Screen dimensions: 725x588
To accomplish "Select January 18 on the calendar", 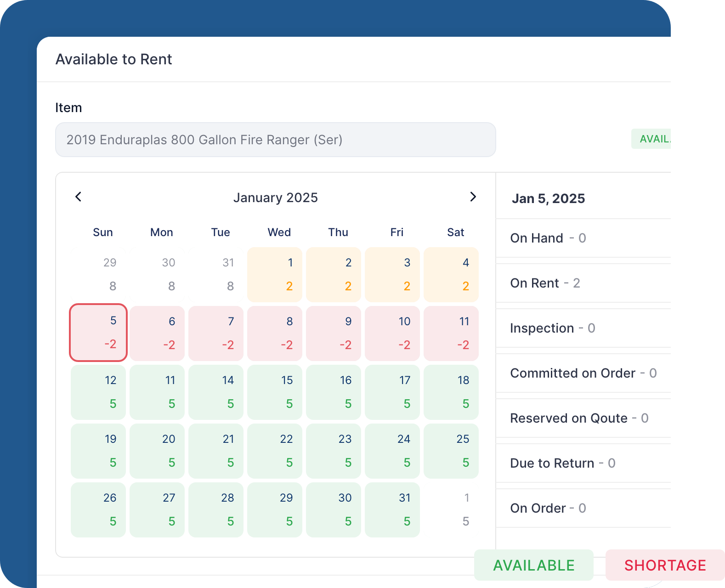I will pos(451,392).
